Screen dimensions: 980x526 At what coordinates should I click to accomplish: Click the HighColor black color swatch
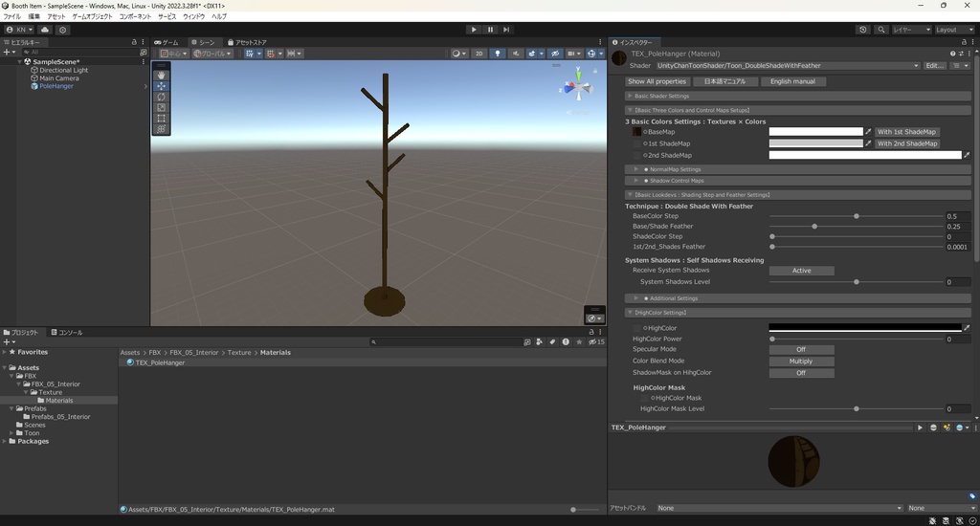point(864,328)
